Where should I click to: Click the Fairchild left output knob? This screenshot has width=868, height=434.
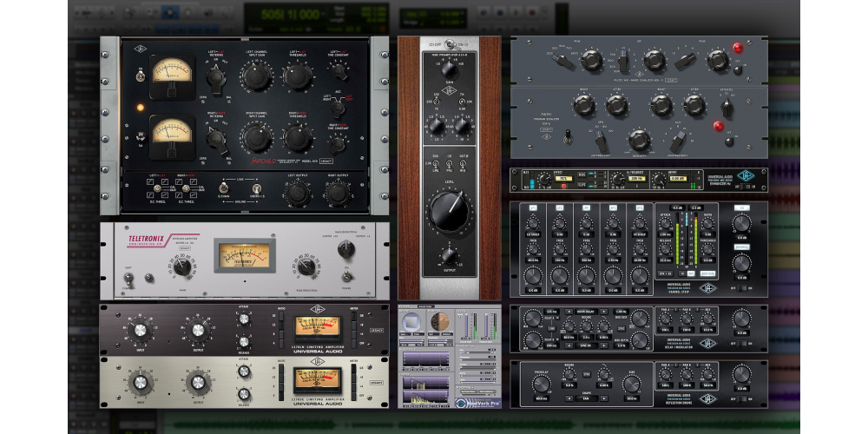click(297, 194)
